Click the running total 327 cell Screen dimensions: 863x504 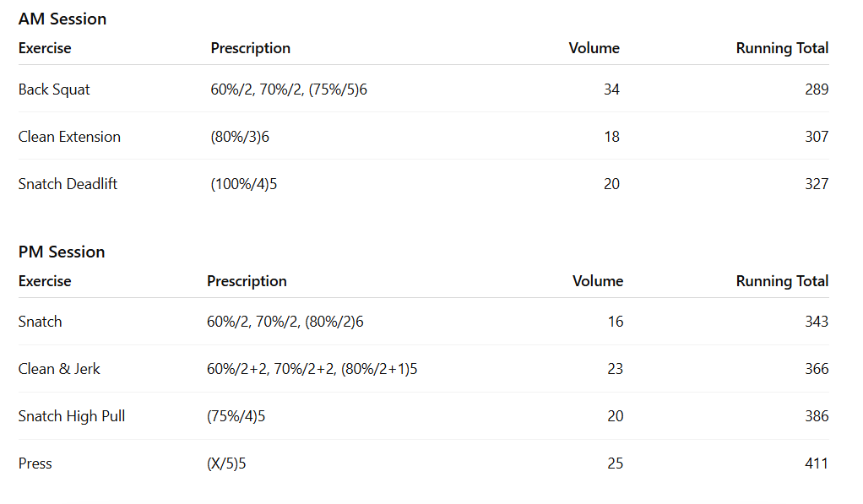coord(816,184)
